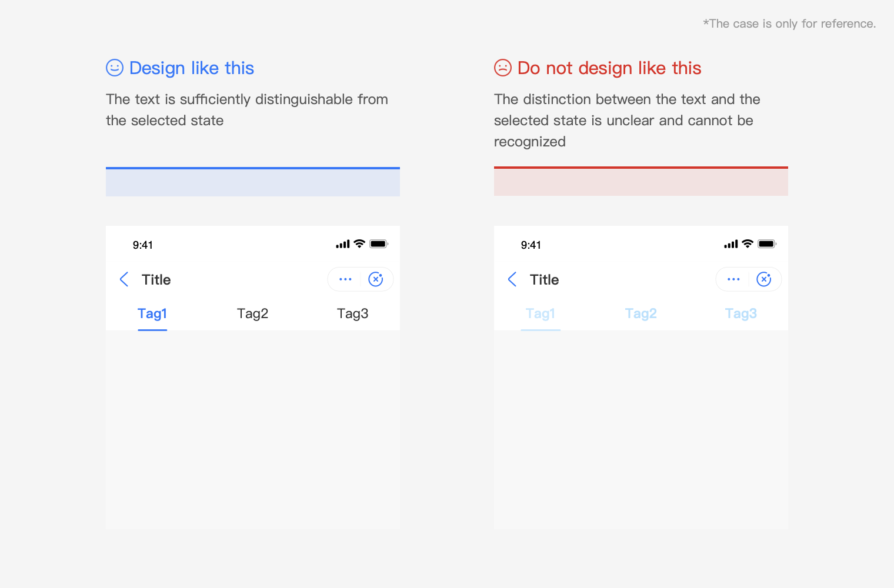Click back chevron in left phone mockup
894x588 pixels.
tap(124, 279)
